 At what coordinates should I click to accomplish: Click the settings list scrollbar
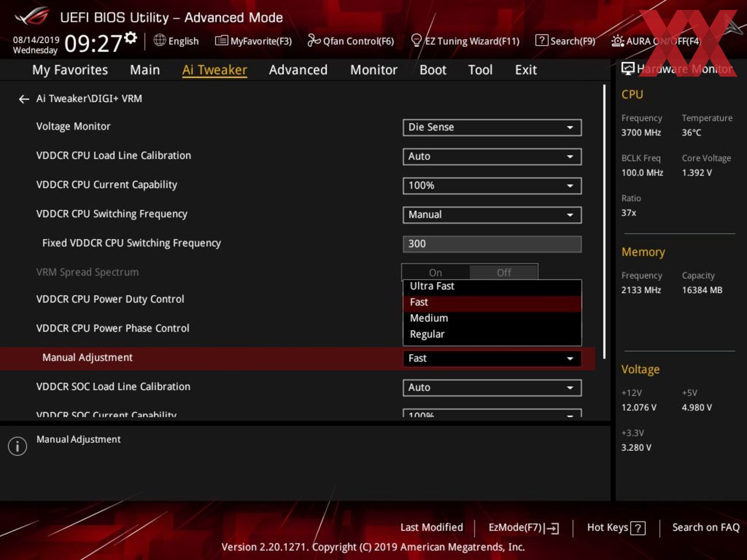[x=604, y=222]
